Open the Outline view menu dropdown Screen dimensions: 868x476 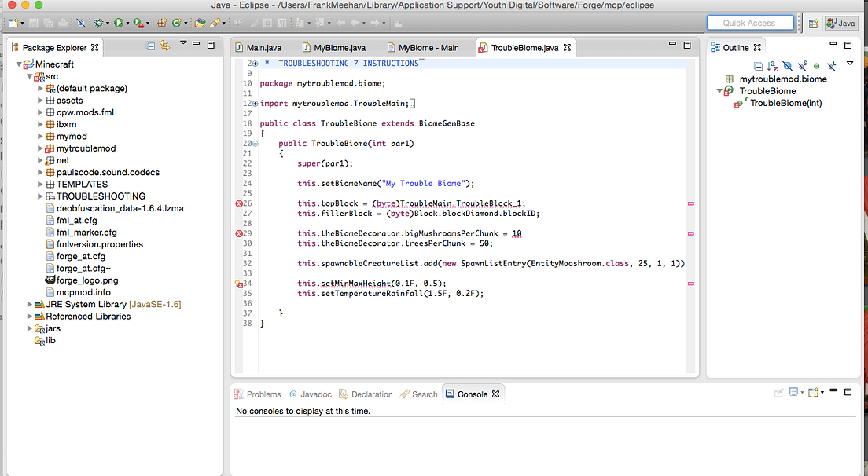849,66
